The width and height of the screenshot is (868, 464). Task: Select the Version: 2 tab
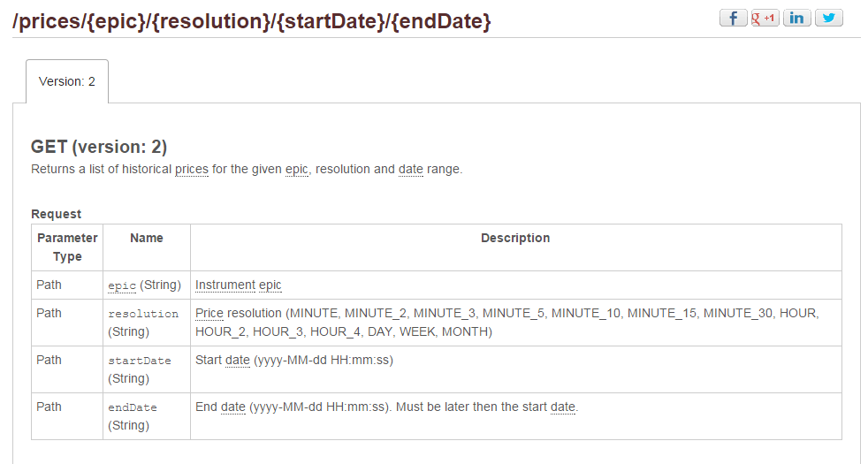click(x=67, y=81)
